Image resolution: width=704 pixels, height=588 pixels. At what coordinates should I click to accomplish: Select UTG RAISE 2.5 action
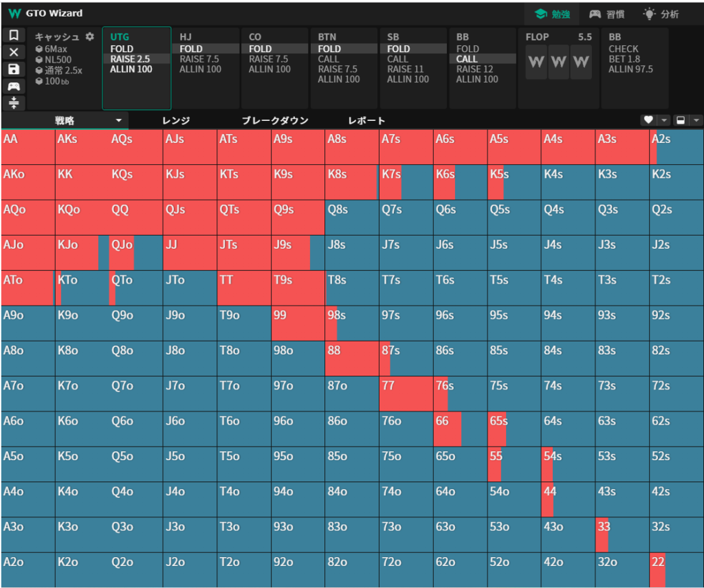tap(131, 59)
